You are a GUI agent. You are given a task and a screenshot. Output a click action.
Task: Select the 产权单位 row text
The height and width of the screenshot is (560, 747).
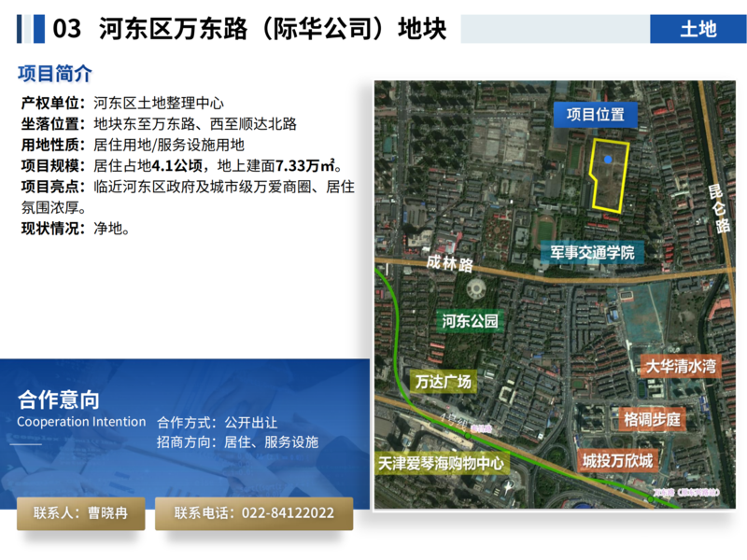[x=122, y=103]
